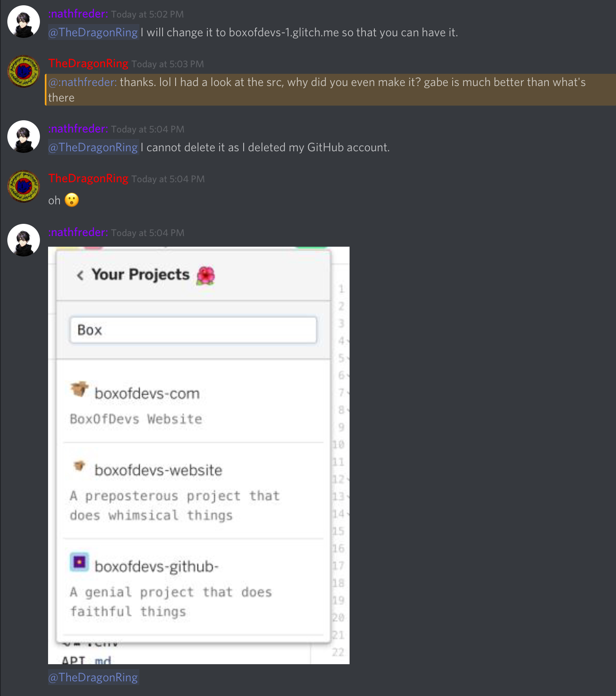The image size is (616, 696).
Task: Click the @:nathfreder: mention in the highlighted message
Action: 83,82
